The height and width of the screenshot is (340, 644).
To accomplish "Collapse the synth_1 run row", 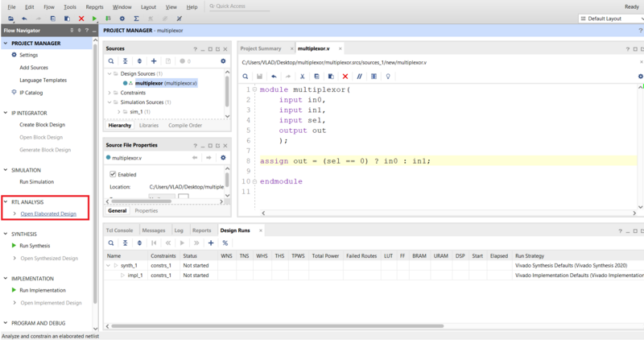I will [109, 266].
